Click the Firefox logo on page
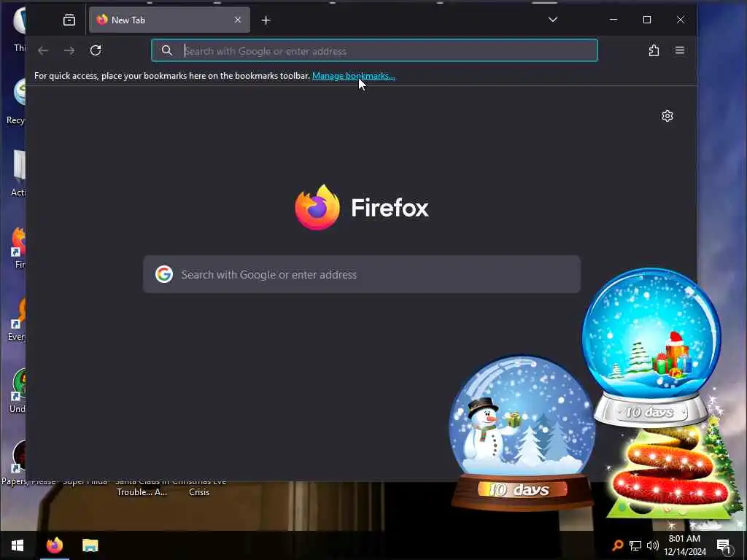 362,207
